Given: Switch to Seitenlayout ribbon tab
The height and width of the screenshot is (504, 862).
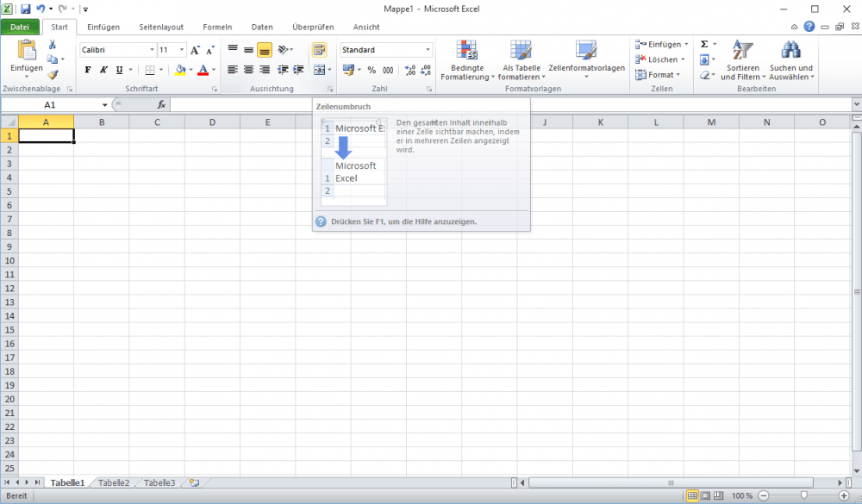Looking at the screenshot, I should pyautogui.click(x=161, y=27).
